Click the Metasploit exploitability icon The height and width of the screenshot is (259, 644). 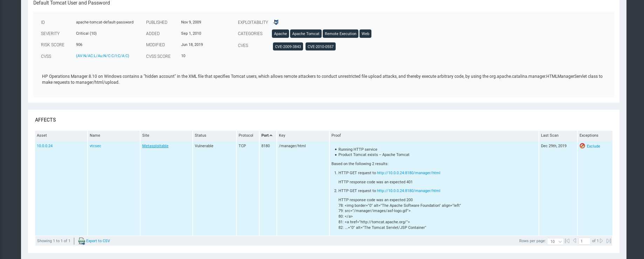[276, 22]
